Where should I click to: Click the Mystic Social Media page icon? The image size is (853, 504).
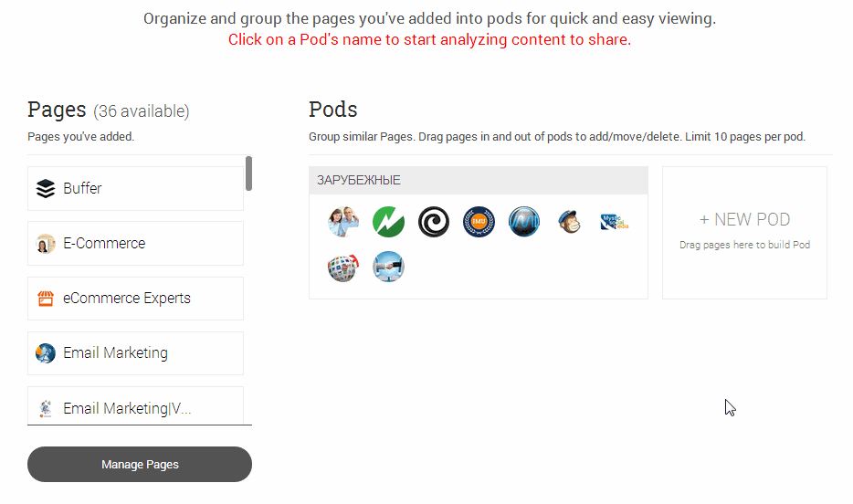(615, 222)
